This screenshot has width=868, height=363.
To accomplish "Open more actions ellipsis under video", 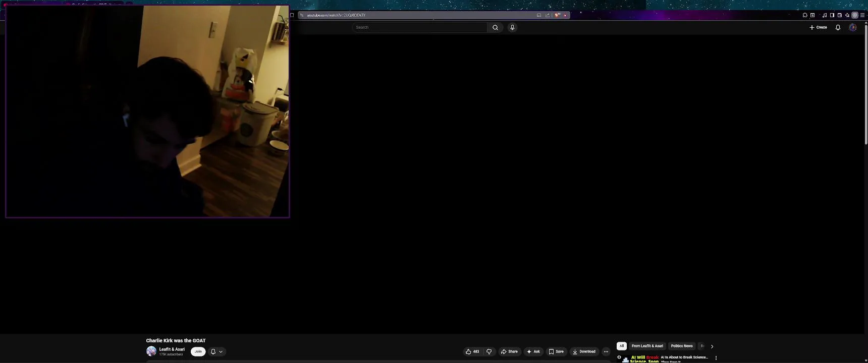I will pos(606,351).
